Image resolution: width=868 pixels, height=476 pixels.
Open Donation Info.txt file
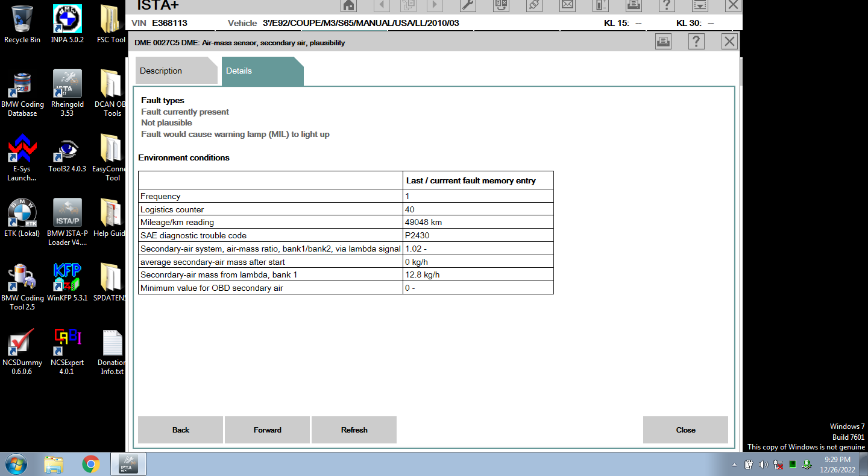(x=112, y=352)
